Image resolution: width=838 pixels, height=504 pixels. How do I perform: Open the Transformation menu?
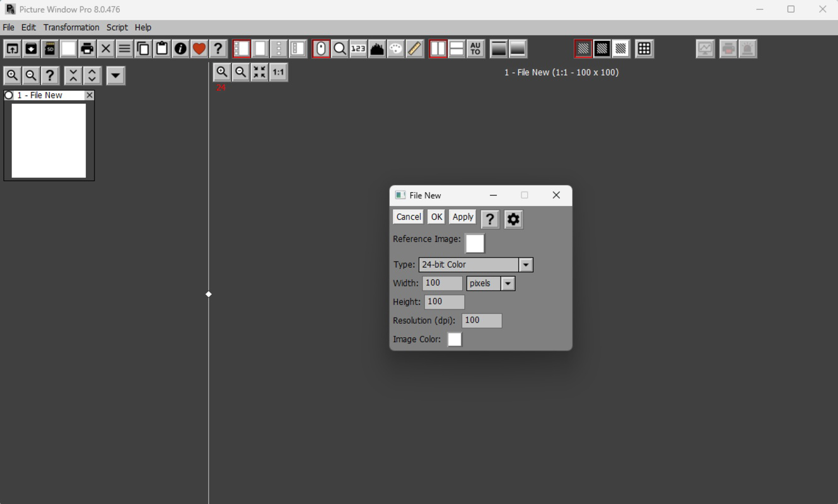(71, 27)
